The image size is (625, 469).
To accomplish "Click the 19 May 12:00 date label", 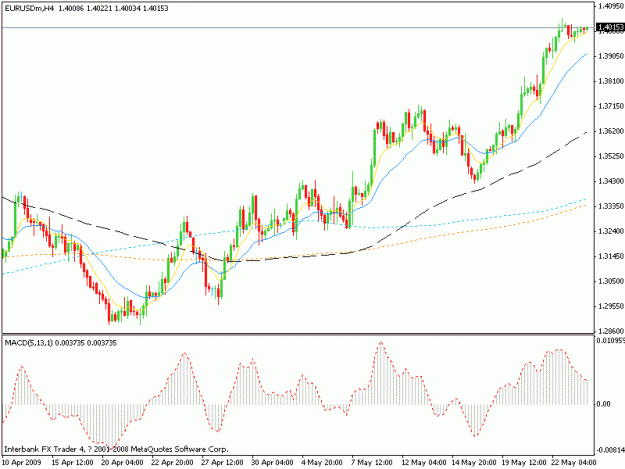I will [x=524, y=463].
